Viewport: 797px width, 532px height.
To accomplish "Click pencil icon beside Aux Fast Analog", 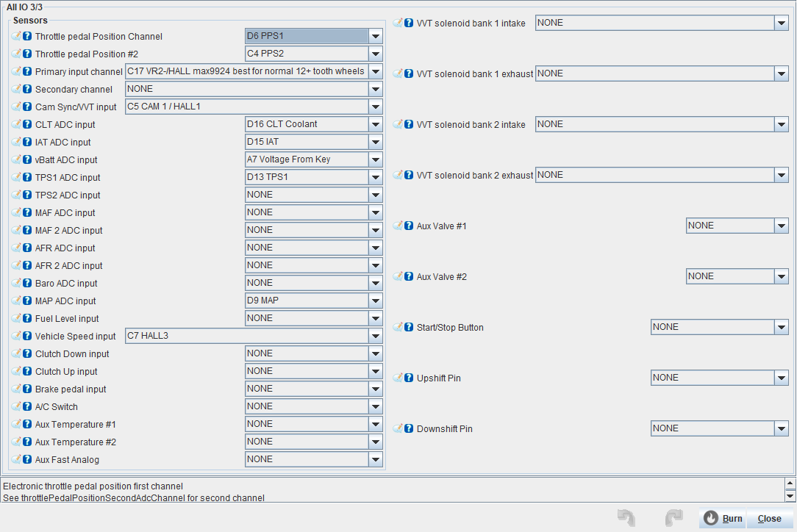I will pyautogui.click(x=16, y=459).
